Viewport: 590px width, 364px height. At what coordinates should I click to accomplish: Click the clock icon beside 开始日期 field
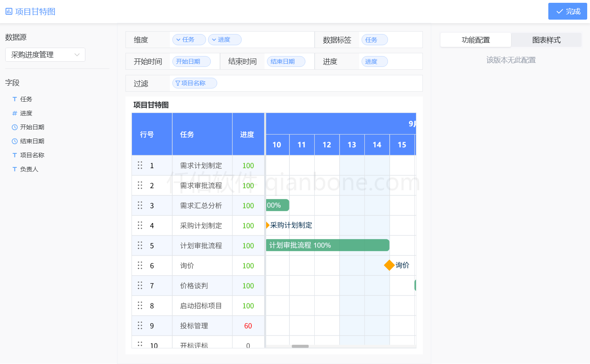point(14,127)
